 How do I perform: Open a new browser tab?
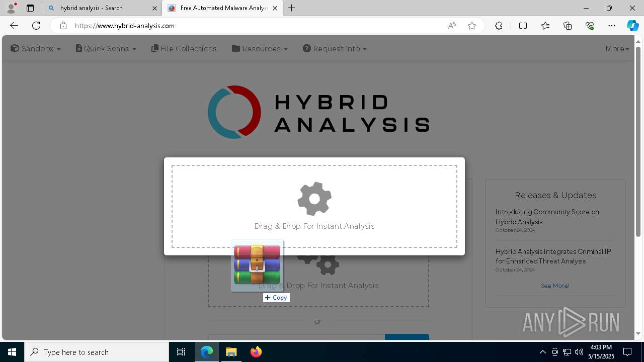292,8
